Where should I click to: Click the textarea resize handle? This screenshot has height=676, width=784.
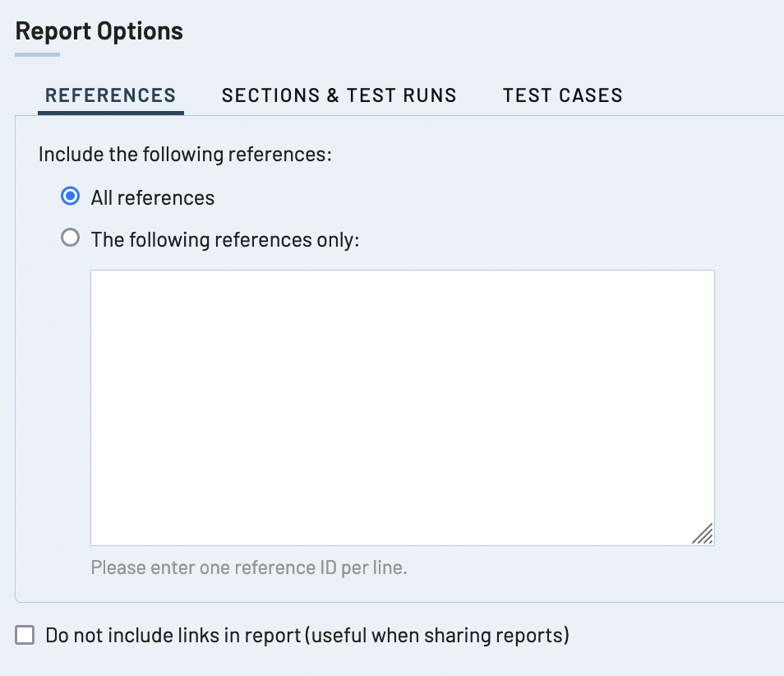(x=703, y=534)
